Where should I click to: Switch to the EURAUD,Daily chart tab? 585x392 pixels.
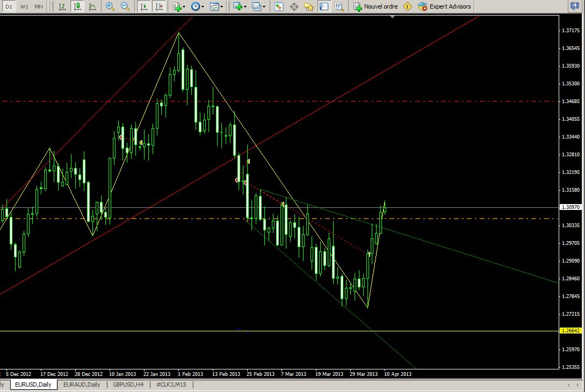point(82,384)
